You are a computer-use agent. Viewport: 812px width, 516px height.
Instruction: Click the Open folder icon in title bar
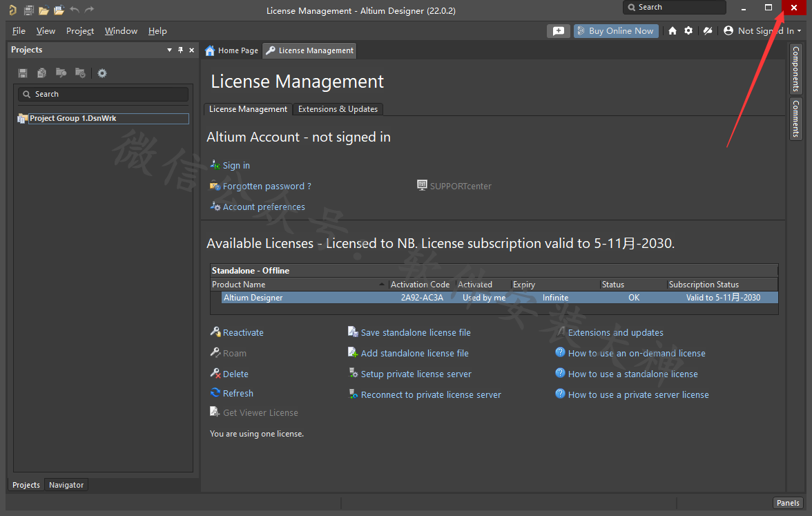tap(44, 10)
